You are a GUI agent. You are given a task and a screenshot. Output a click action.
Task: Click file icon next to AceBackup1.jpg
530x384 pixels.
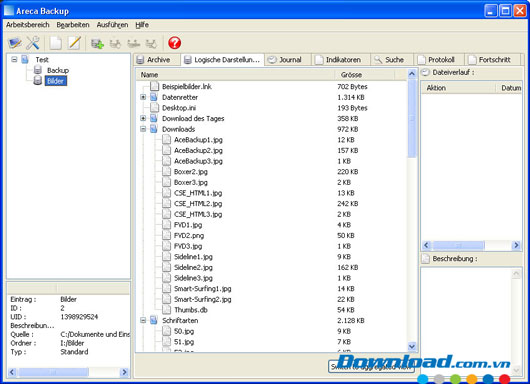(166, 140)
